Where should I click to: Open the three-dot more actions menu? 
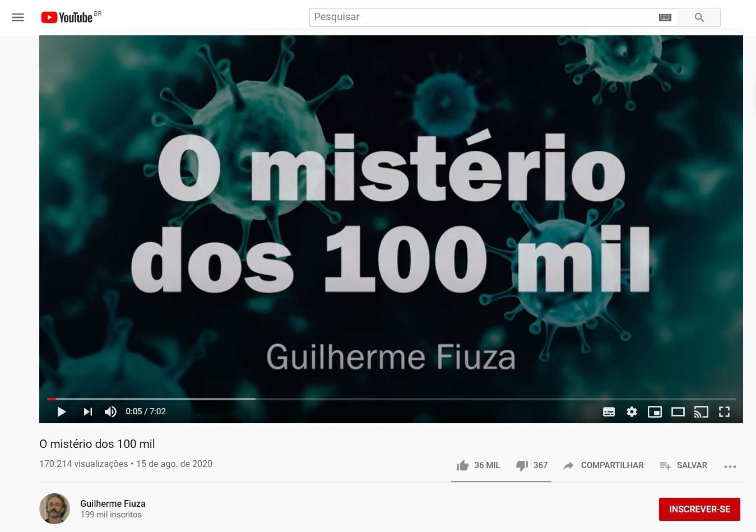[730, 466]
